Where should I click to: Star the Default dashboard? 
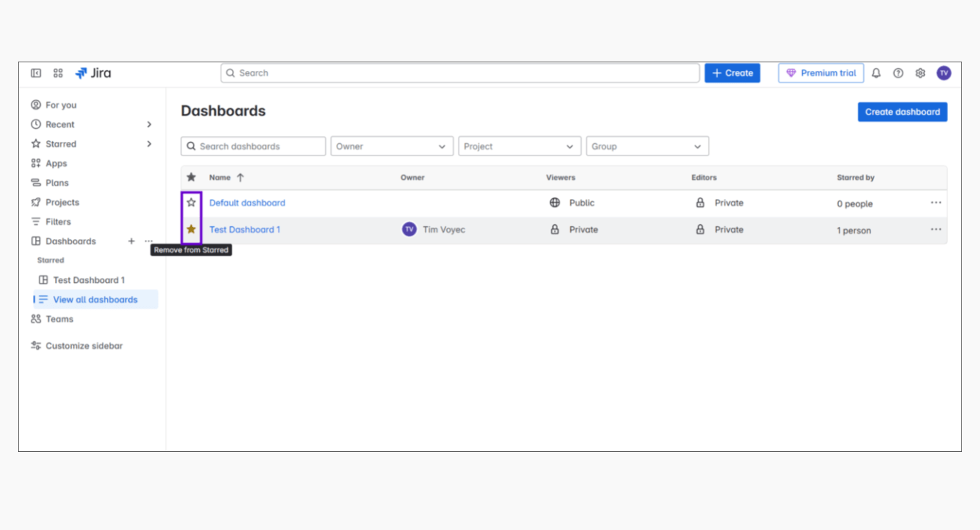[191, 203]
